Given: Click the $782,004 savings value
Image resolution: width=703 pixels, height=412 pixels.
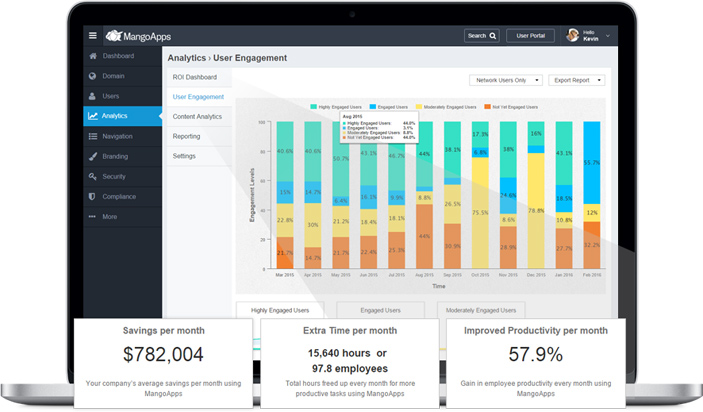Looking at the screenshot, I should (x=163, y=355).
